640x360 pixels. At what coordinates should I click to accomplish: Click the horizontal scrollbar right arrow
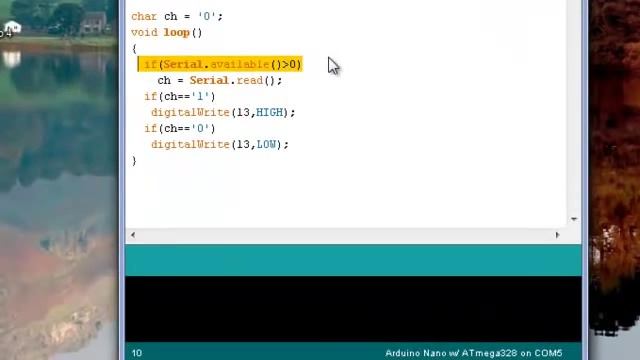tap(558, 235)
